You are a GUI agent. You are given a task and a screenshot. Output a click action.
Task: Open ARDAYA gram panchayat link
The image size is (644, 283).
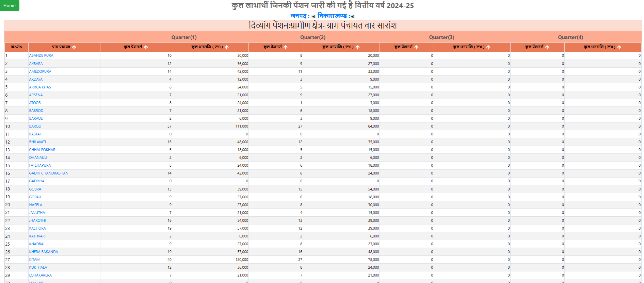tap(36, 79)
